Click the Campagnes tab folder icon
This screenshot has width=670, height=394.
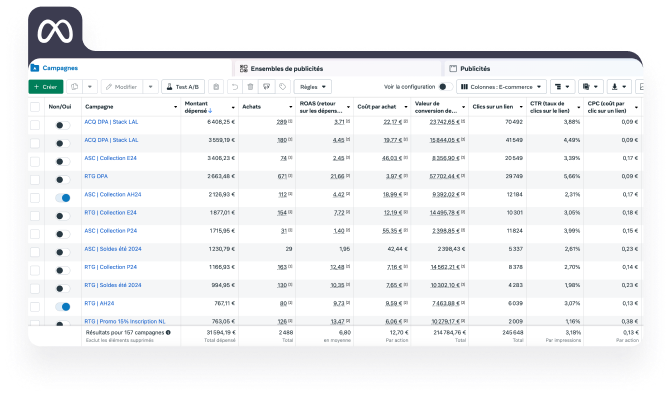[x=35, y=68]
